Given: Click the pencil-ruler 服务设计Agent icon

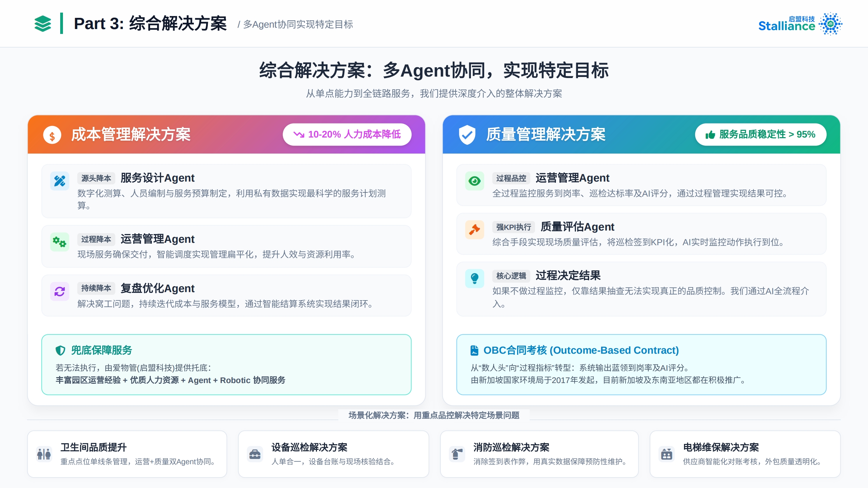Looking at the screenshot, I should point(59,181).
